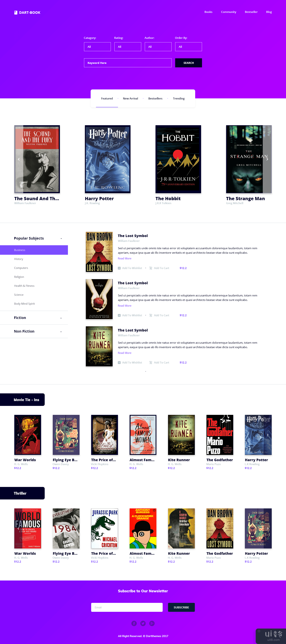Click wishlist plus icon for Kite Runner listing
The height and width of the screenshot is (644, 286).
(119, 362)
